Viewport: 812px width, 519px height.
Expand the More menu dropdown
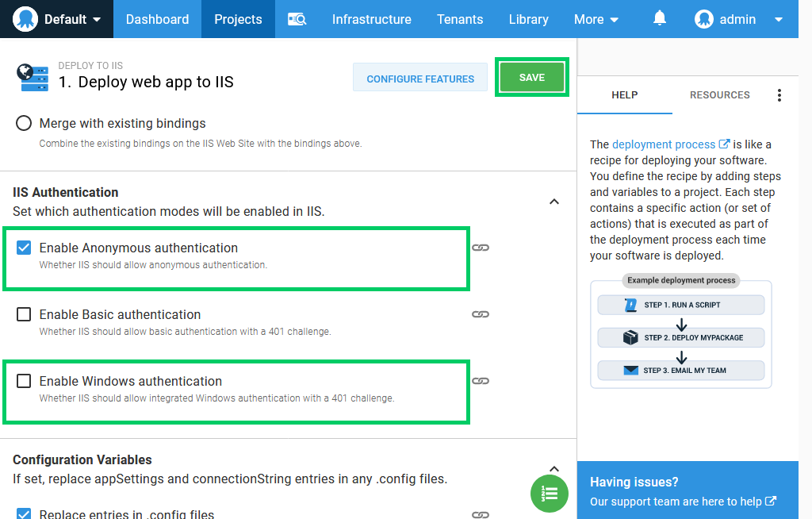click(x=596, y=19)
